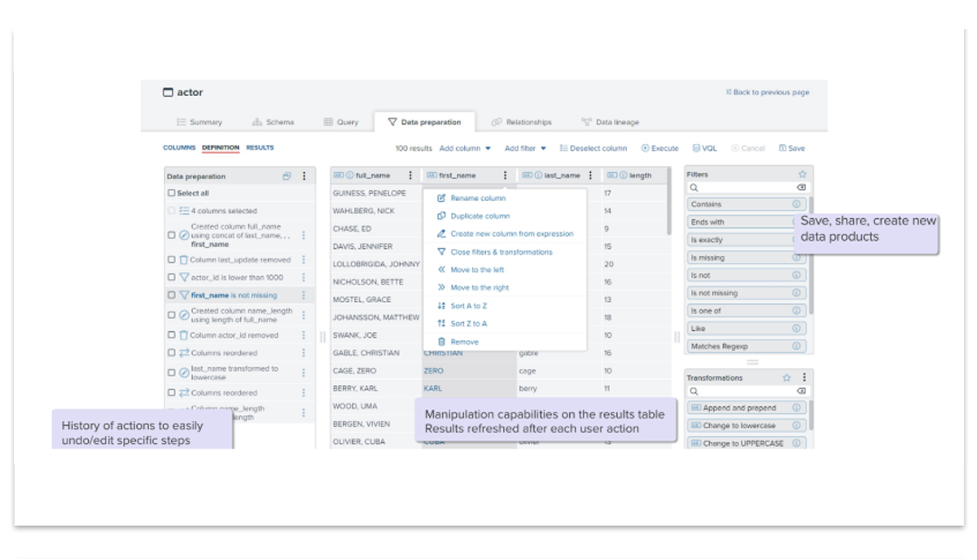Toggle checkbox for 'first_name is not missing'
This screenshot has width=977, height=560.
pyautogui.click(x=172, y=295)
